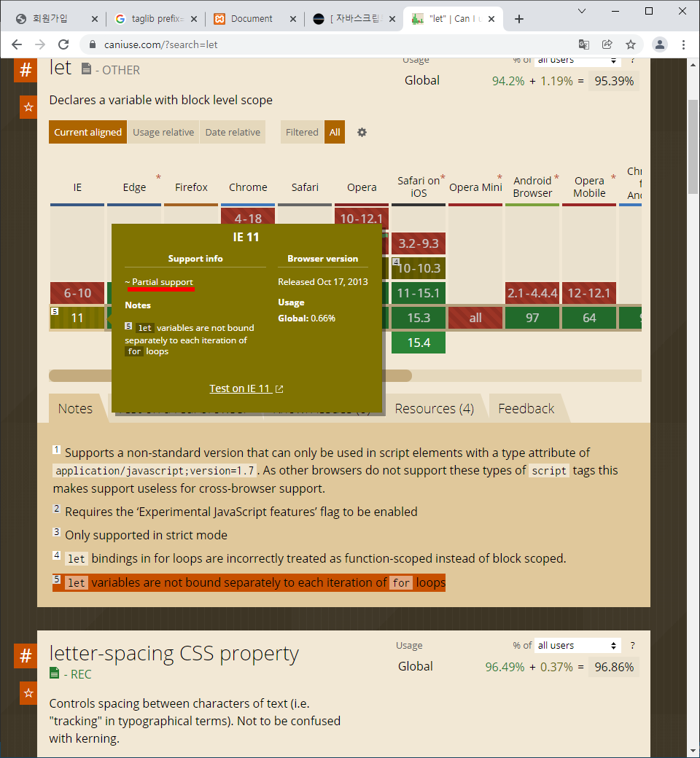Go back to the previous page
The width and height of the screenshot is (700, 758).
pos(17,44)
